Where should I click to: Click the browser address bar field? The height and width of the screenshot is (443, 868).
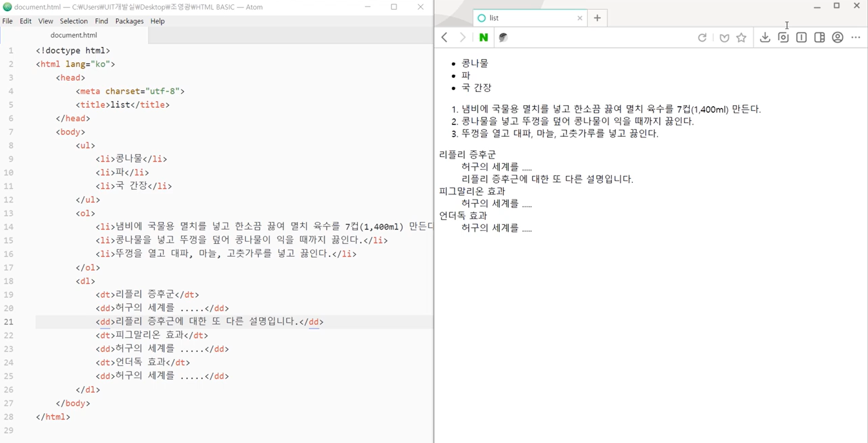coord(600,37)
